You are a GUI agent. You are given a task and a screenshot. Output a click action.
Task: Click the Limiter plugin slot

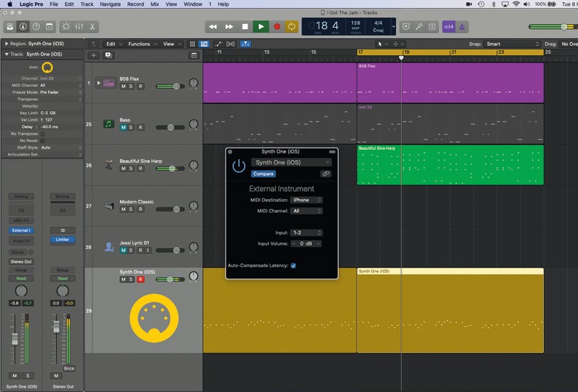[x=63, y=239]
